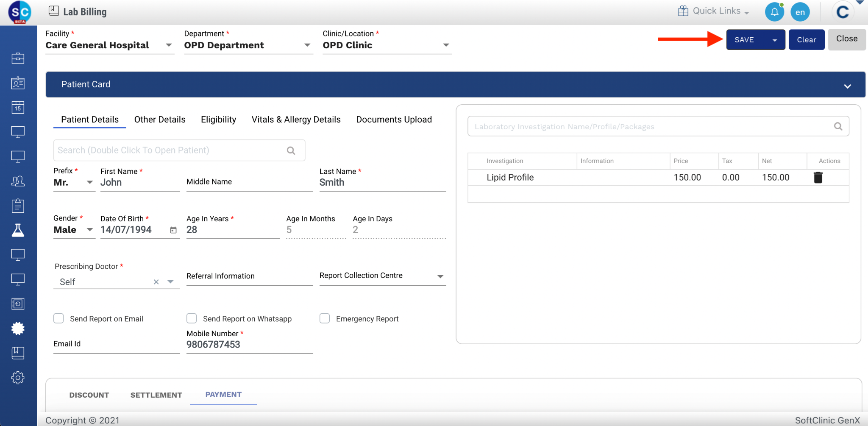Delete the Lipid Profile investigation row
Screen dimensions: 868x426
(818, 178)
